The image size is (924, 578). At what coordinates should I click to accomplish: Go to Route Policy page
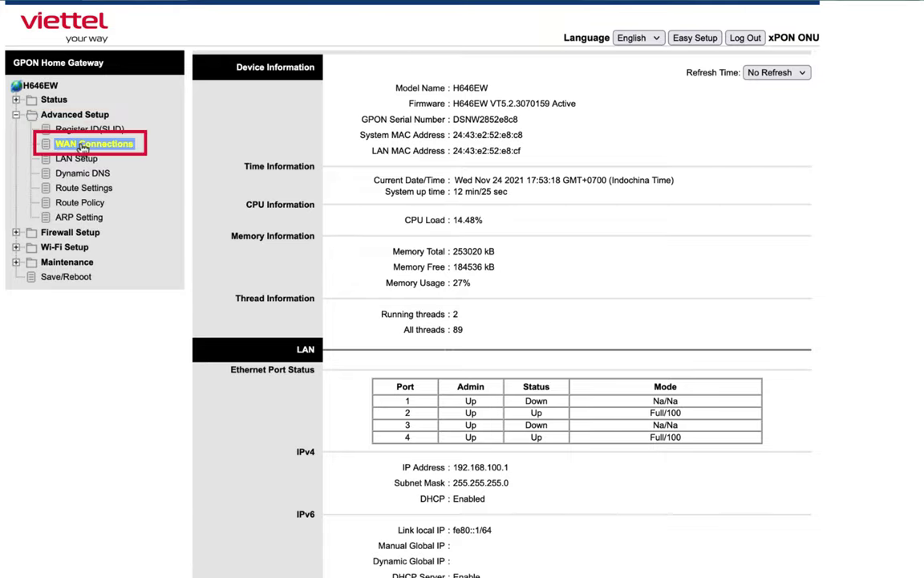coord(79,202)
